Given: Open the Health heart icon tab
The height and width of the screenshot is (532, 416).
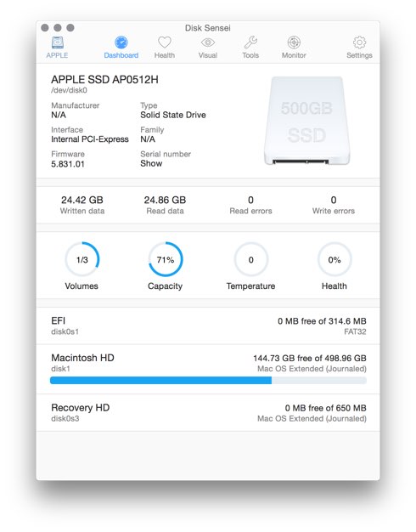Looking at the screenshot, I should 165,42.
